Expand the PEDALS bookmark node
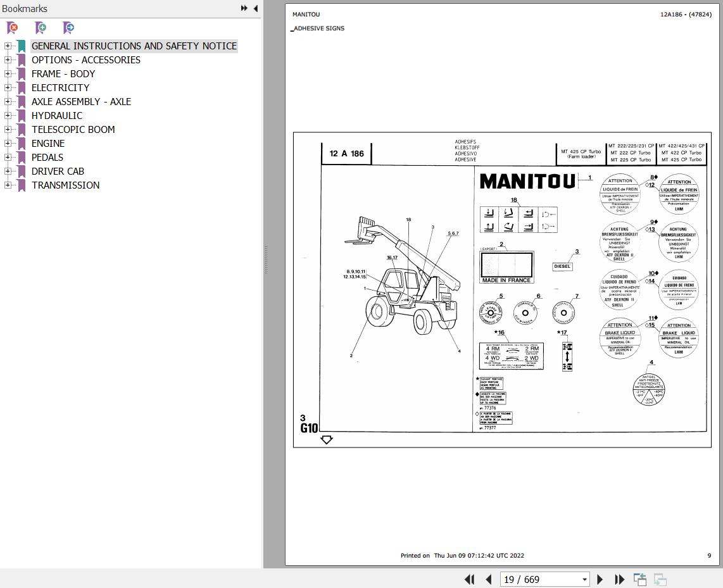Screen dimensions: 723x588 pos(8,157)
